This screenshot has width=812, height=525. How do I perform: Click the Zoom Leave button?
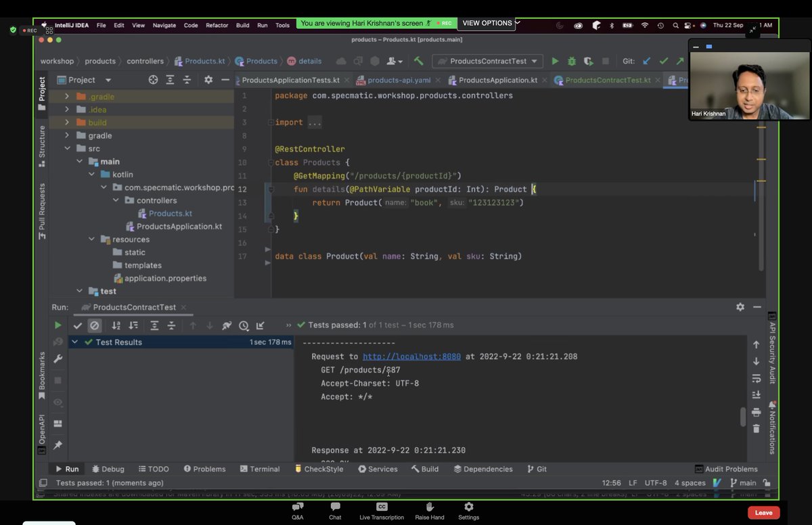(763, 513)
